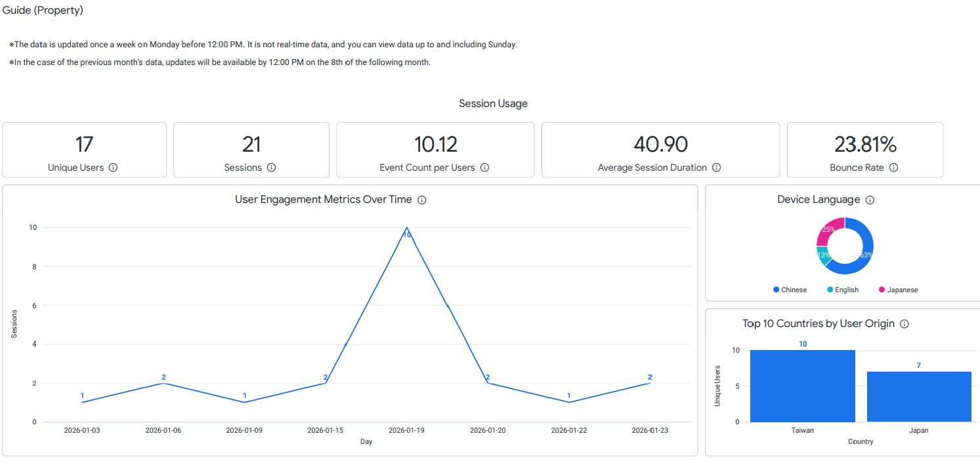The height and width of the screenshot is (461, 980).
Task: Open info icon for User Engagement Metrics chart
Action: pos(422,200)
